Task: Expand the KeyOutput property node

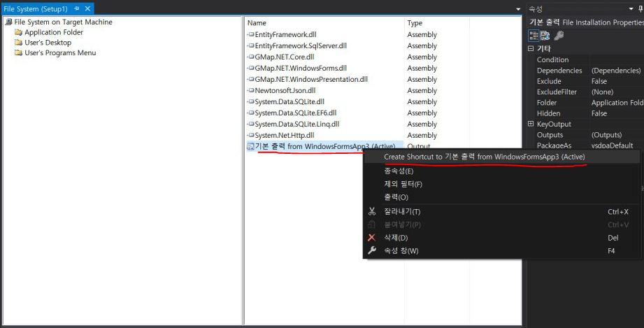Action: 531,124
